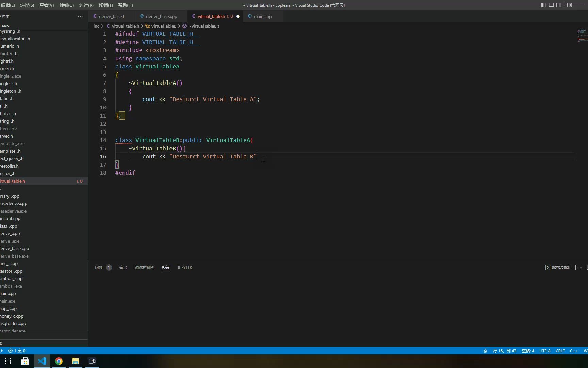588x368 pixels.
Task: Click vitrual_table.h breadcrumb item
Action: [125, 26]
